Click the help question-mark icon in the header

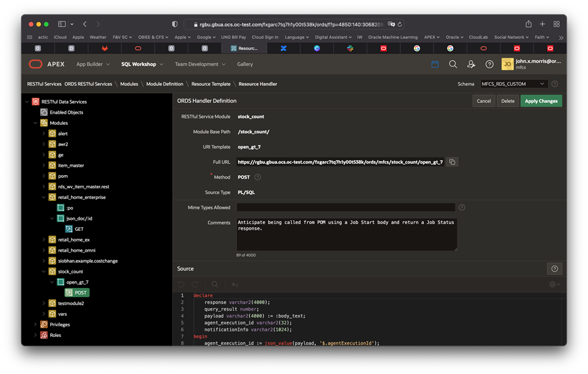point(489,63)
